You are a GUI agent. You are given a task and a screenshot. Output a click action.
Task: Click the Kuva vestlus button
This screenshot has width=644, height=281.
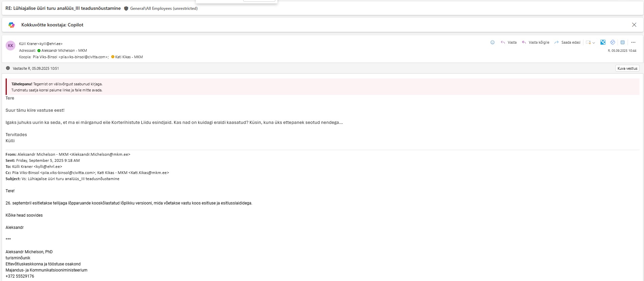[x=627, y=68]
